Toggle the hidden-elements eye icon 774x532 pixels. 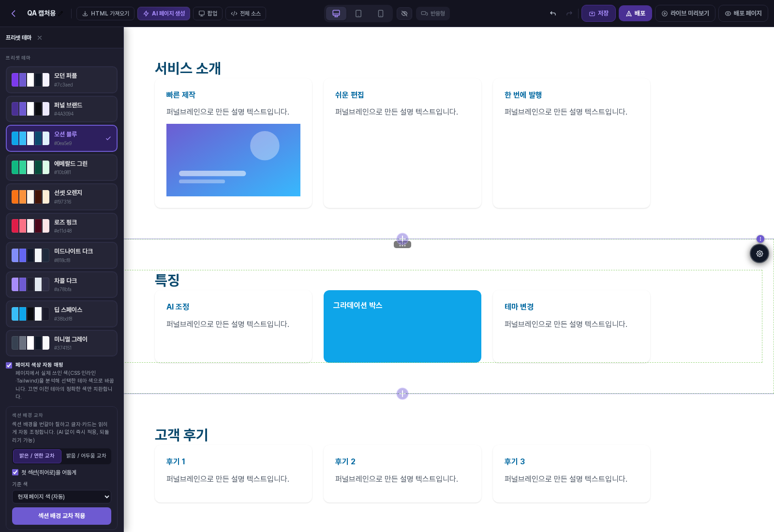click(x=404, y=14)
